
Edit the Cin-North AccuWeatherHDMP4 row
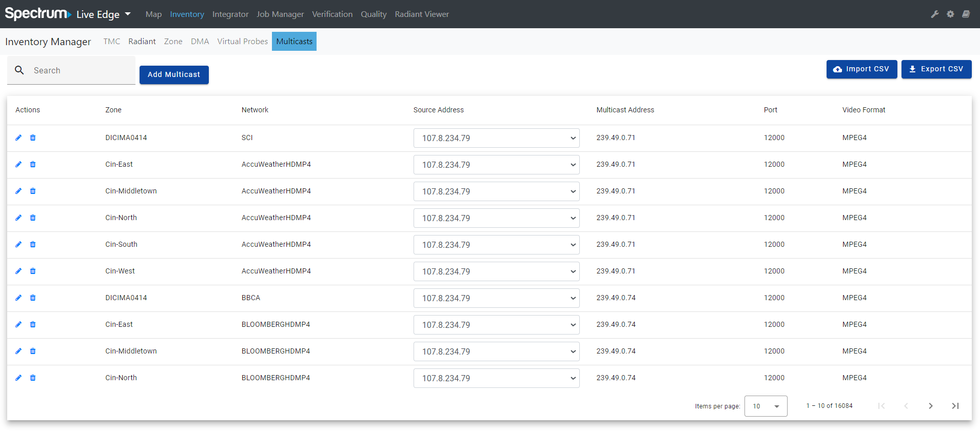pyautogui.click(x=18, y=218)
